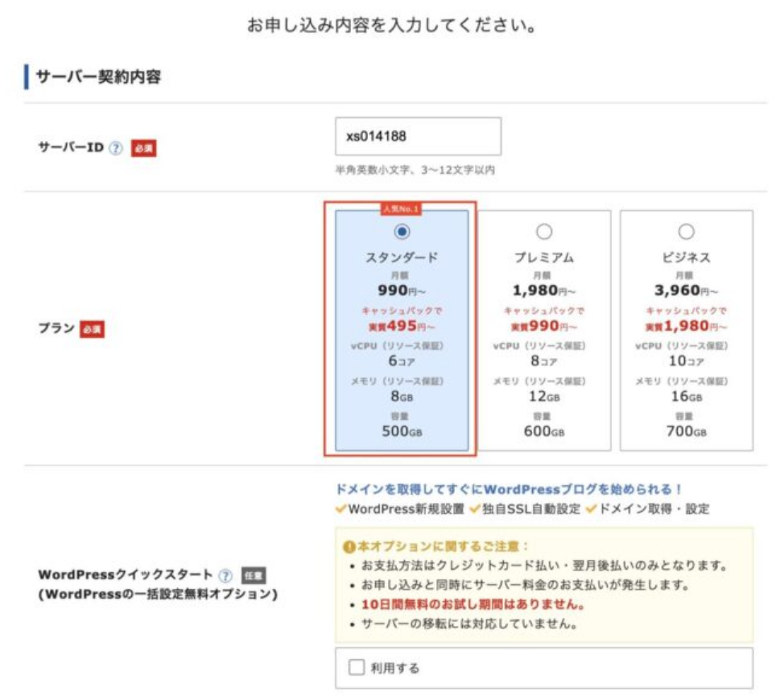
Task: Click the orange warning icon in notice box
Action: click(x=349, y=546)
